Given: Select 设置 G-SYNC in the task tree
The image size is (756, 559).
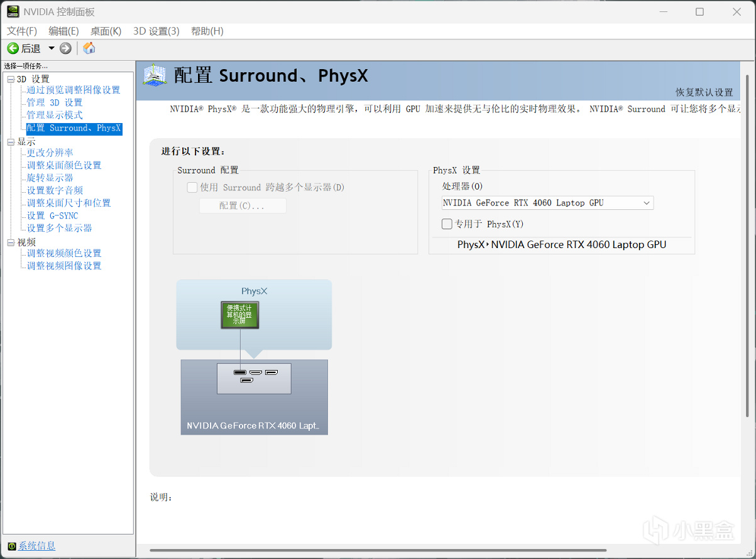Looking at the screenshot, I should pos(52,215).
